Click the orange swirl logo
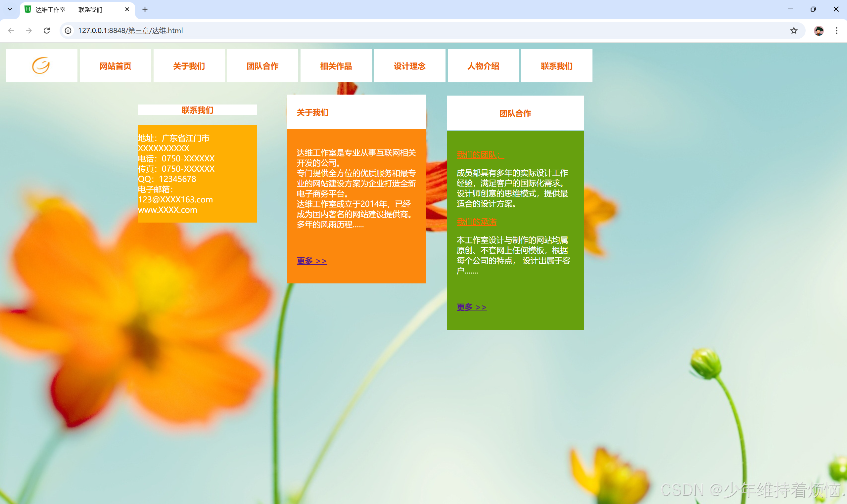This screenshot has width=847, height=504. tap(41, 65)
